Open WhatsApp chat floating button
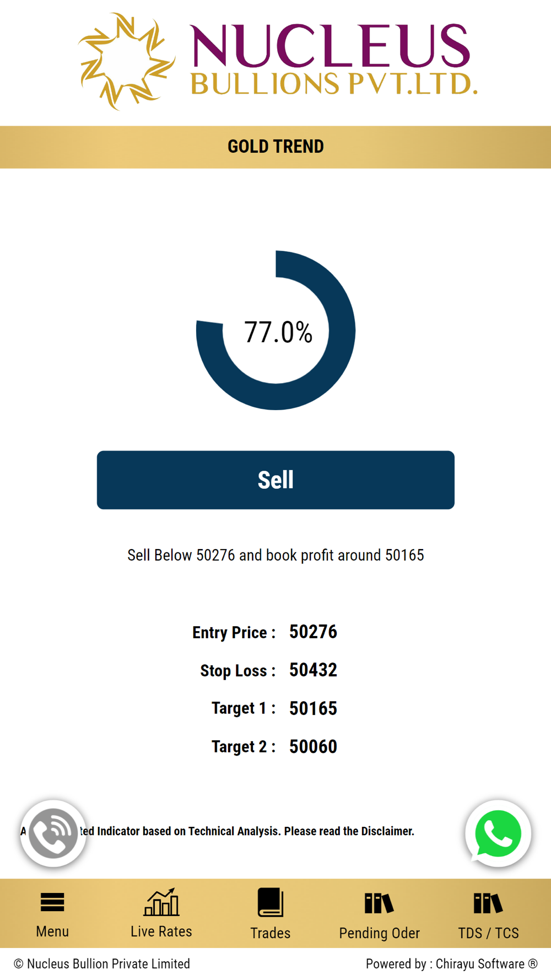The width and height of the screenshot is (551, 980). click(x=498, y=833)
